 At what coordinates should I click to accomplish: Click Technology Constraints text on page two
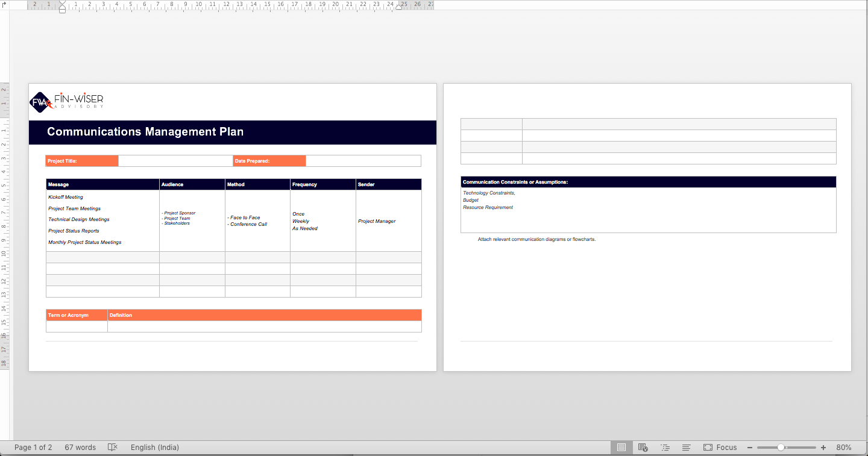tap(489, 193)
